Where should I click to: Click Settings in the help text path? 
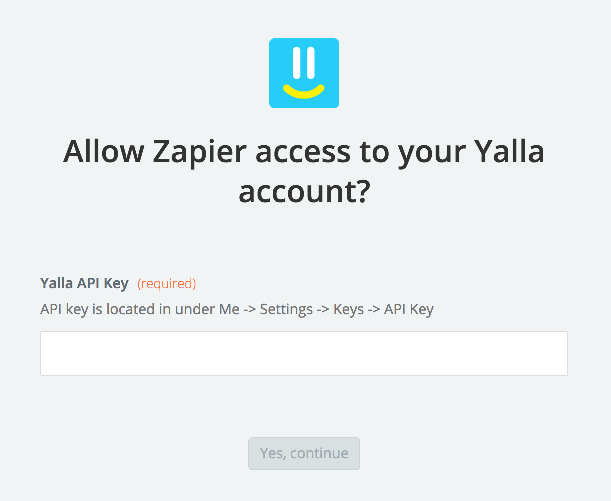tap(286, 310)
